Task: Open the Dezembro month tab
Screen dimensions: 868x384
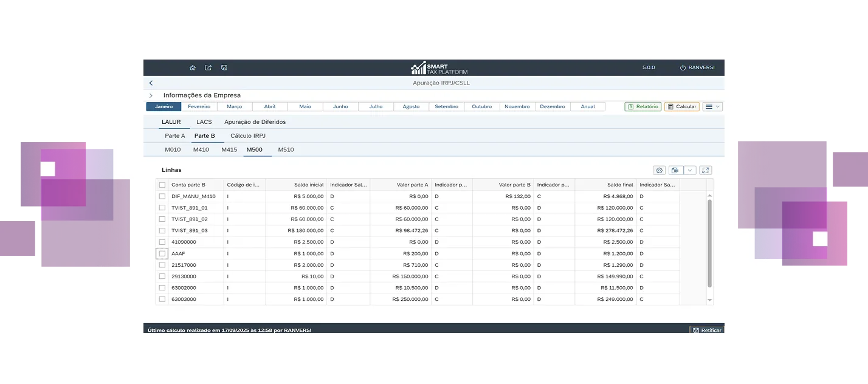Action: pyautogui.click(x=553, y=106)
